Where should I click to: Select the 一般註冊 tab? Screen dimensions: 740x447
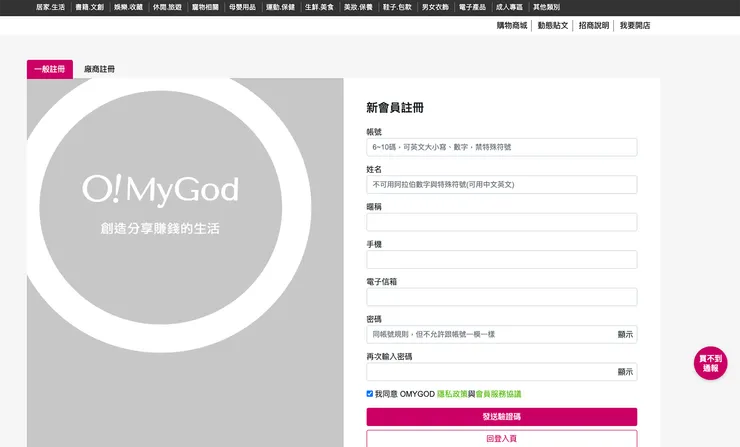50,69
